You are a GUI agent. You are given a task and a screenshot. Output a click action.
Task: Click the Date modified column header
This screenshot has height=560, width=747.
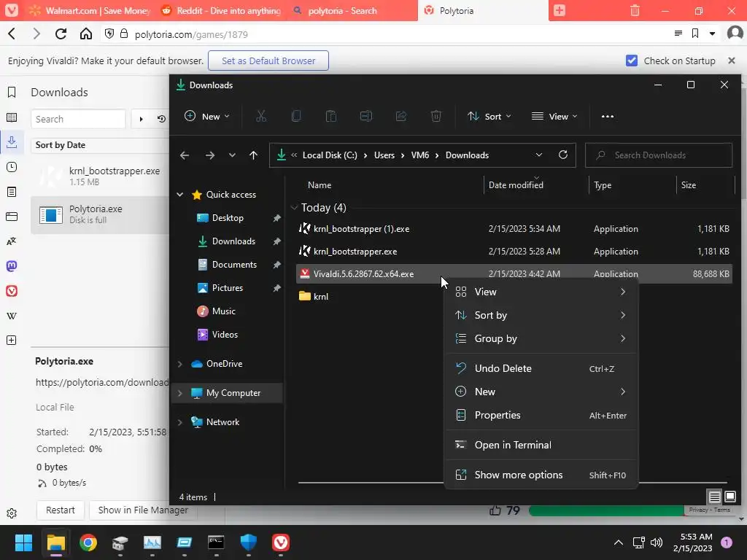(536, 184)
